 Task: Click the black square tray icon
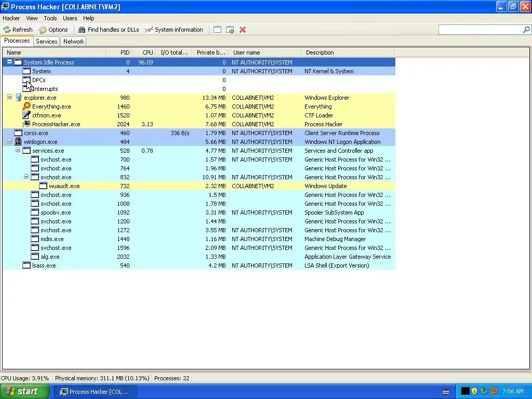[465, 391]
